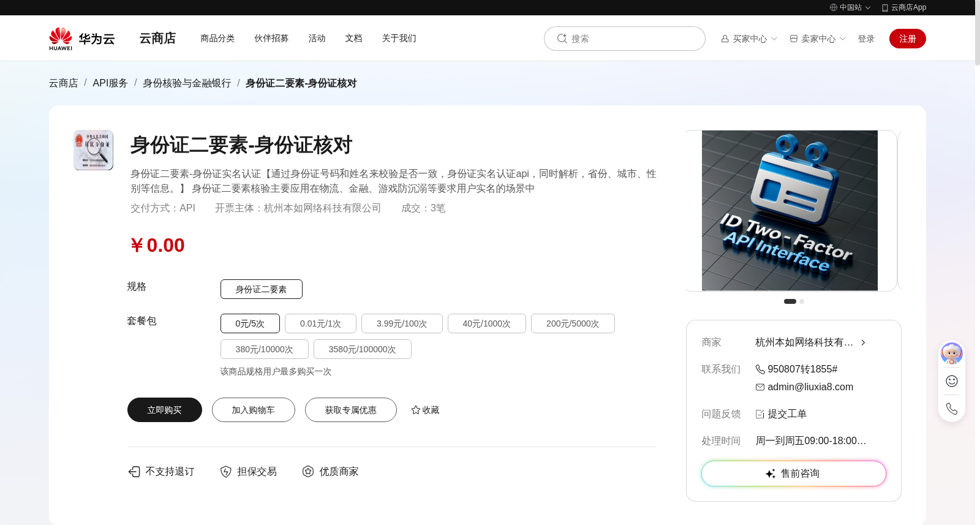
Task: Select the 200元/5000次 package
Action: point(573,323)
